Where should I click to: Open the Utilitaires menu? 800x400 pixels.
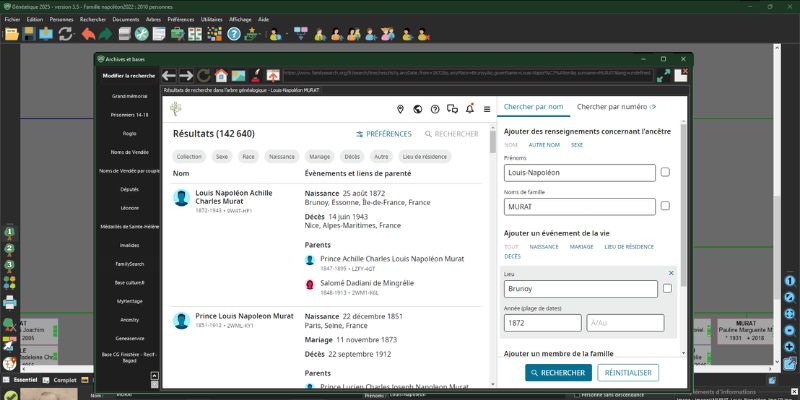tap(211, 19)
